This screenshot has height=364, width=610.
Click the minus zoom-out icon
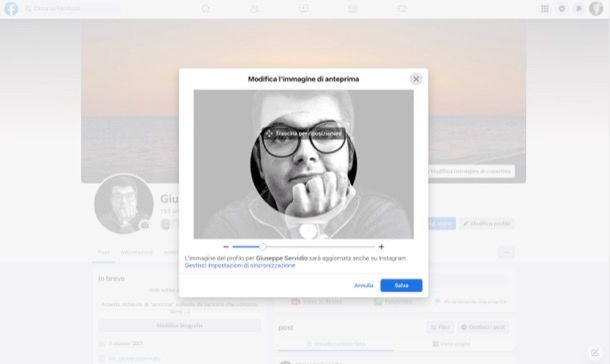point(226,247)
